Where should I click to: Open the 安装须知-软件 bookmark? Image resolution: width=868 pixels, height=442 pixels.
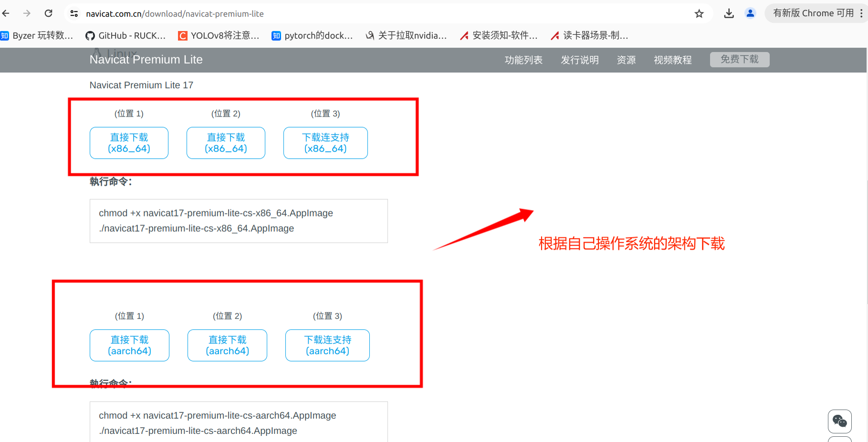pyautogui.click(x=499, y=35)
